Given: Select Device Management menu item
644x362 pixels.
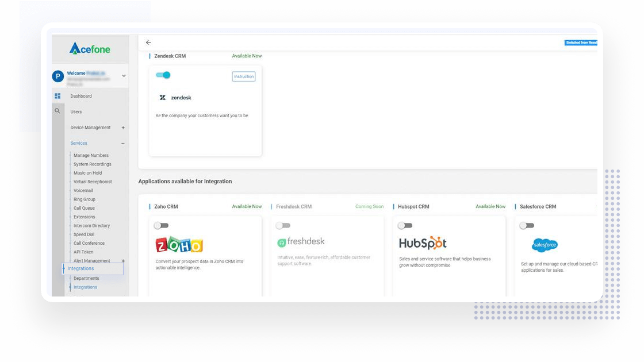Looking at the screenshot, I should [90, 128].
